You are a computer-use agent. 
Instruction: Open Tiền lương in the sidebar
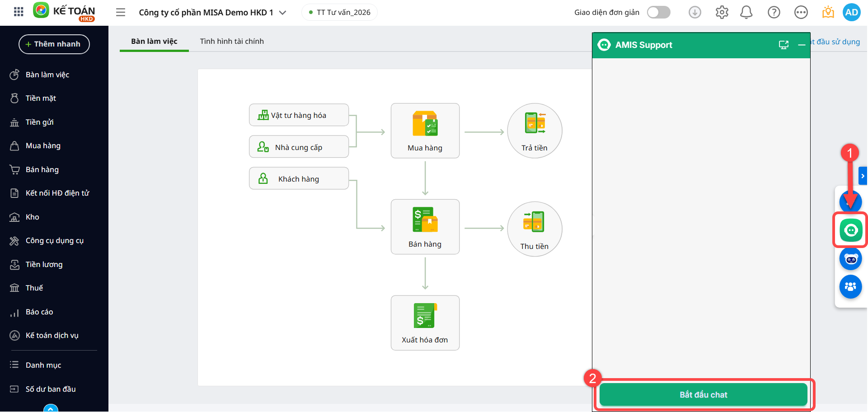pyautogui.click(x=44, y=264)
